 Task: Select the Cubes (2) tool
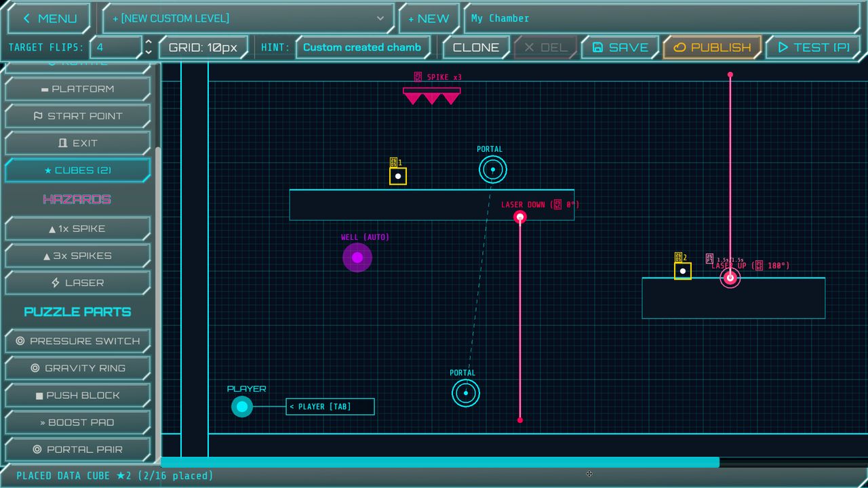point(77,170)
